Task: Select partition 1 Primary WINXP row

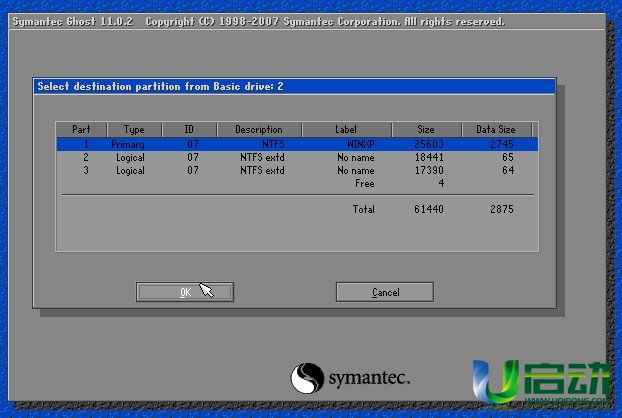Action: pyautogui.click(x=297, y=144)
